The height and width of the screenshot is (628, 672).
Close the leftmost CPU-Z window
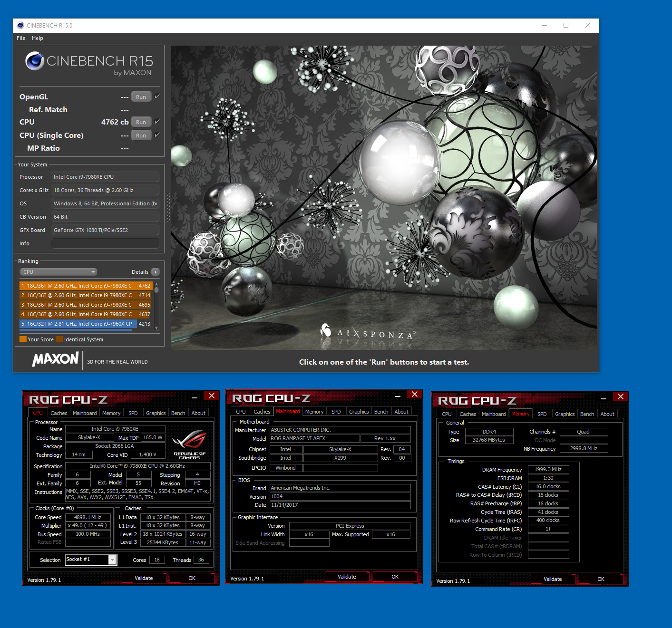pos(212,396)
